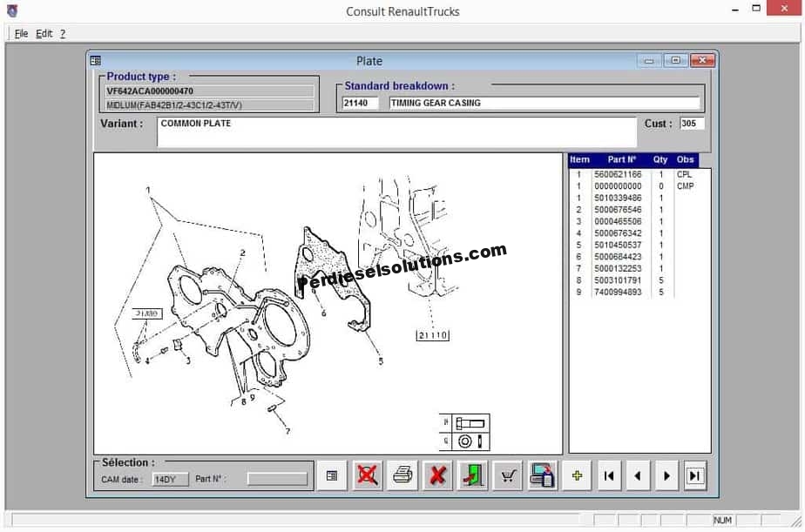Exit via the green door icon
The width and height of the screenshot is (805, 532).
pyautogui.click(x=473, y=475)
